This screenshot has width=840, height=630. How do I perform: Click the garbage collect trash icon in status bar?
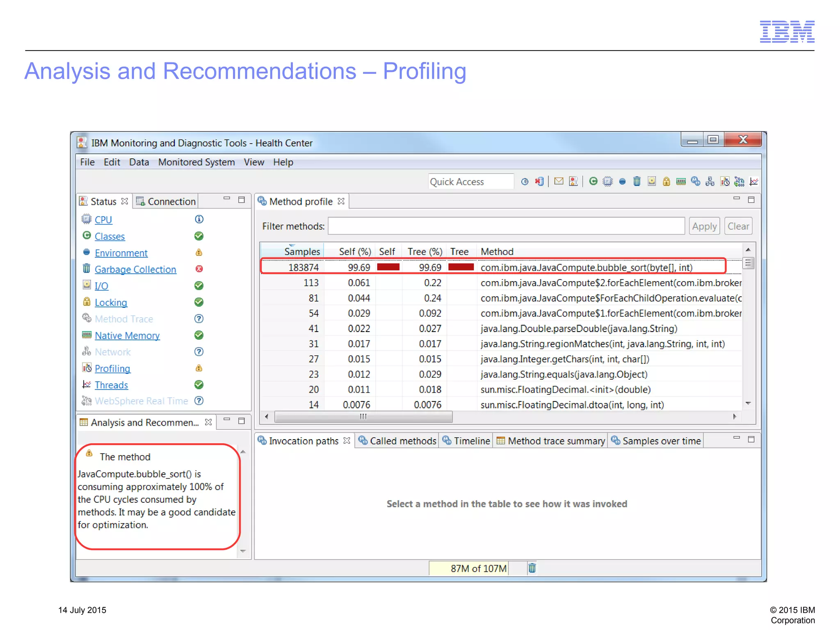point(532,568)
